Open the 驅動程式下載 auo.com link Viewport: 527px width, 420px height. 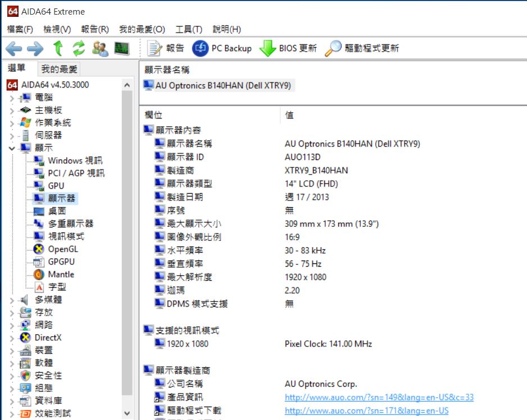367,410
